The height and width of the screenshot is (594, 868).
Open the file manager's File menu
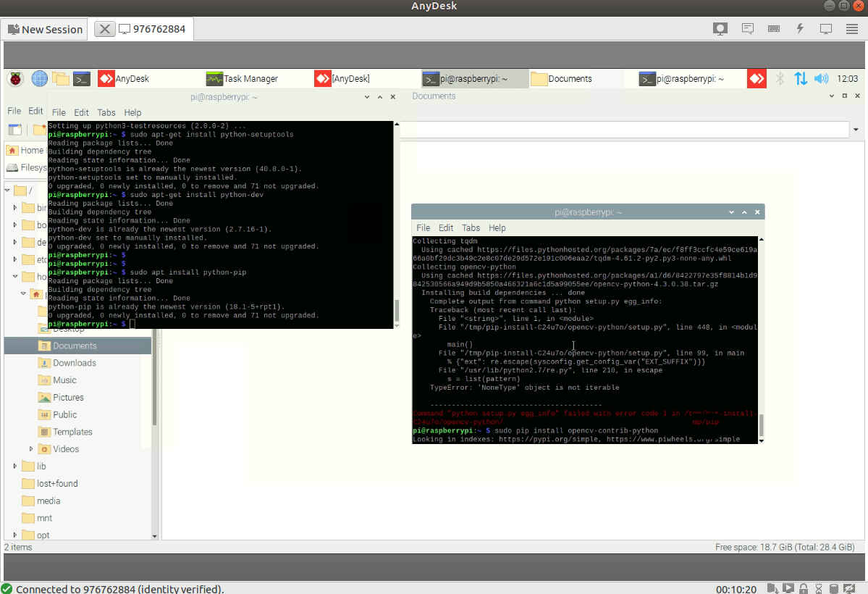[x=14, y=111]
